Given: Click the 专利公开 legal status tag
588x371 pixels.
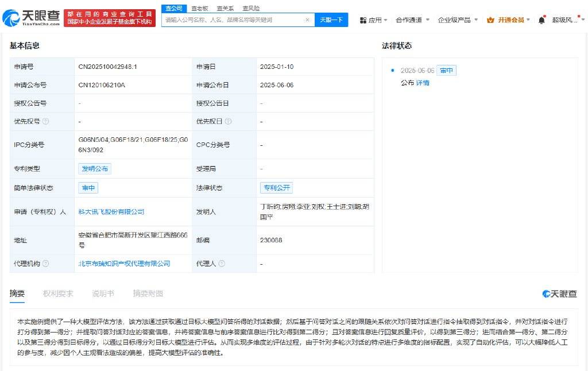Looking at the screenshot, I should coord(276,188).
